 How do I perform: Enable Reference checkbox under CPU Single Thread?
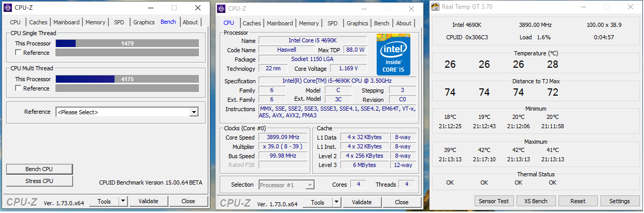point(19,53)
